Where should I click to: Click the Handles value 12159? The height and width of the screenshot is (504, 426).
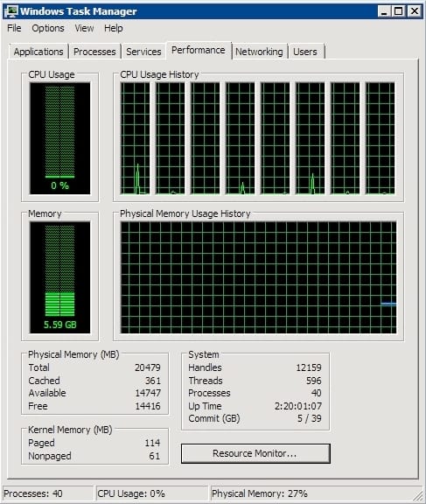pyautogui.click(x=309, y=367)
